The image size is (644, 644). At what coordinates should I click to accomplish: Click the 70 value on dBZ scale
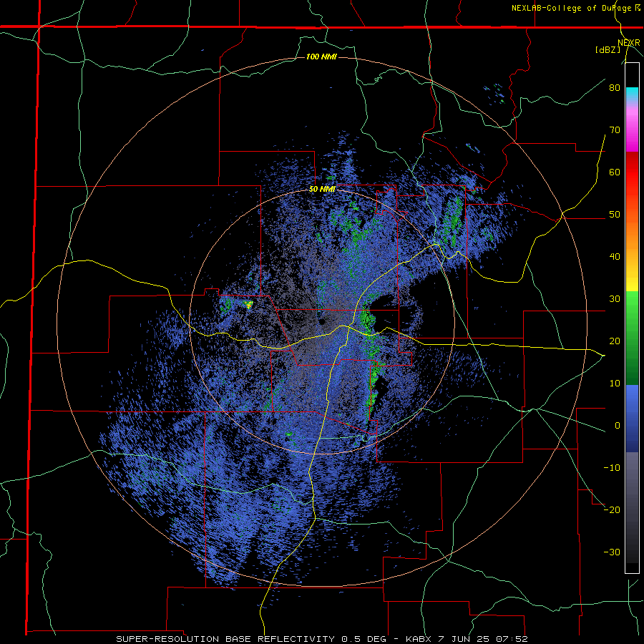[x=615, y=130]
